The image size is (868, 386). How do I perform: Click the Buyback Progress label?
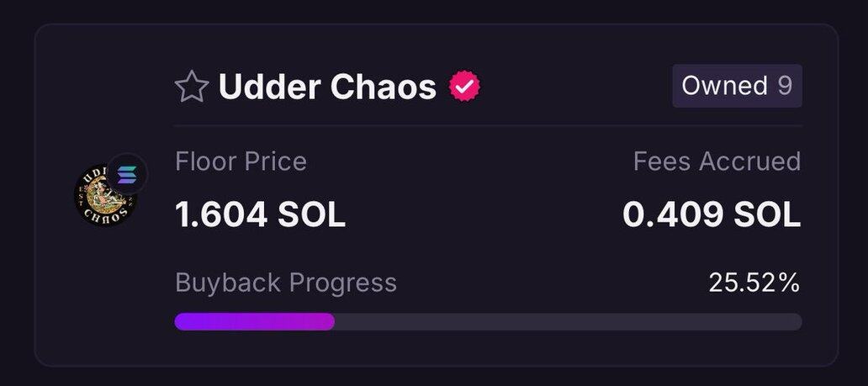pyautogui.click(x=285, y=283)
